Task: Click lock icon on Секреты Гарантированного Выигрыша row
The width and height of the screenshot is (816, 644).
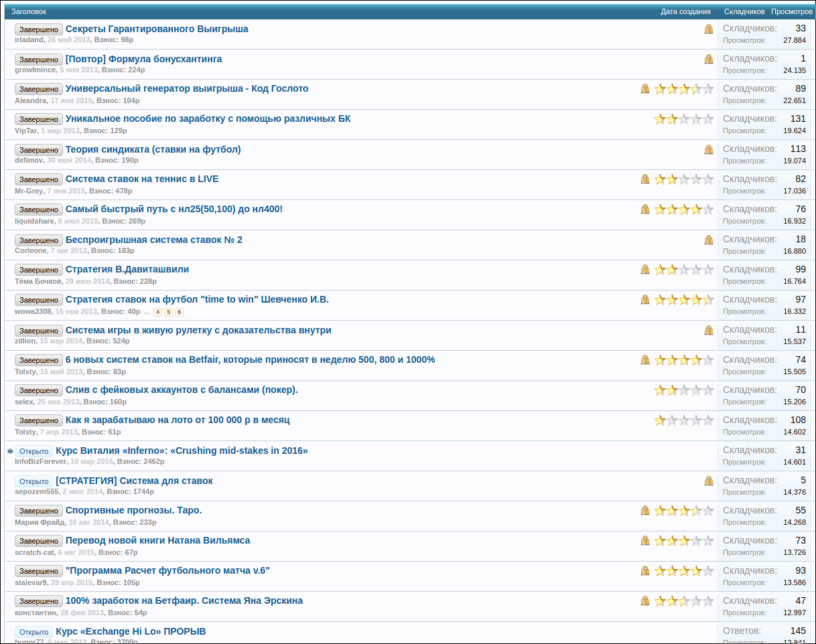Action: coord(709,29)
